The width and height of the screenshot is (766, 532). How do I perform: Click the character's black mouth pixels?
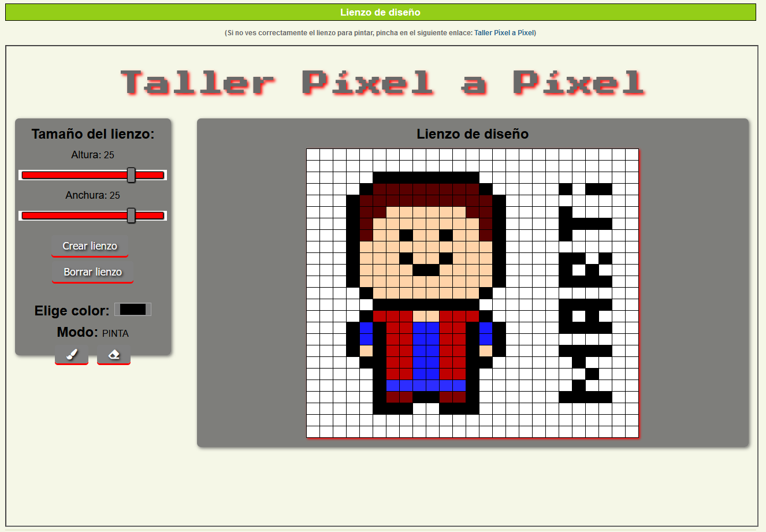tap(426, 270)
